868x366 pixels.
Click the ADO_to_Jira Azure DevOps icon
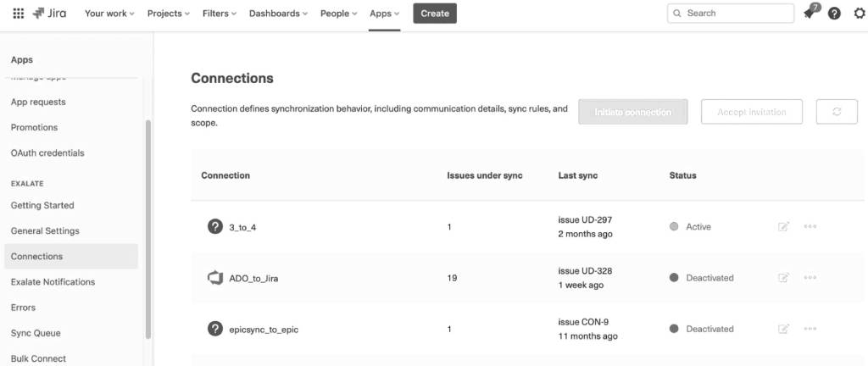click(x=214, y=278)
